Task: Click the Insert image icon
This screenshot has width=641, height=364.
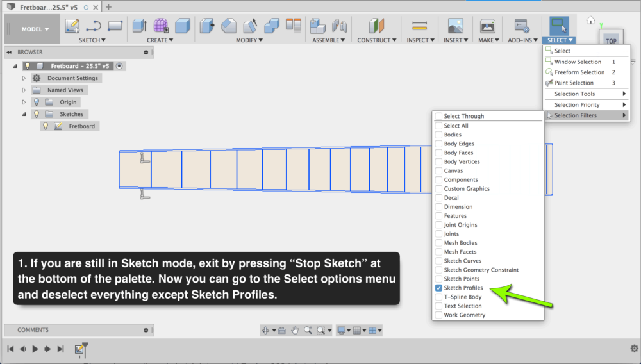Action: click(x=455, y=26)
